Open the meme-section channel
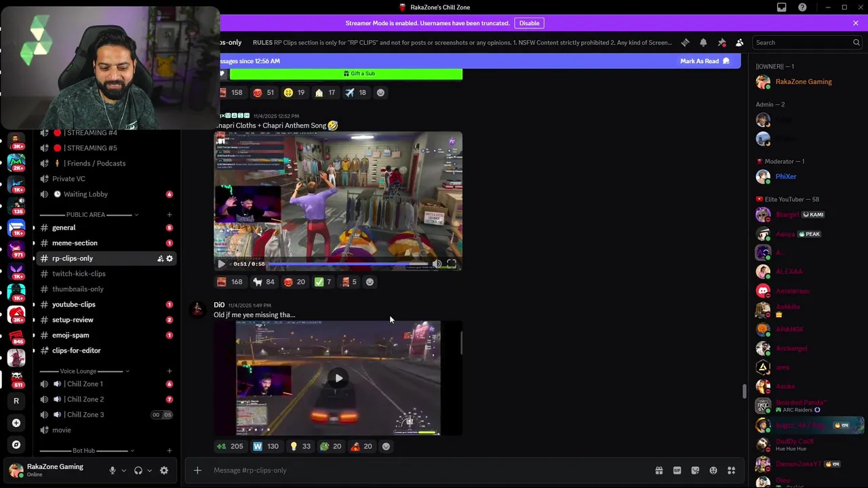The height and width of the screenshot is (488, 868). [106, 243]
